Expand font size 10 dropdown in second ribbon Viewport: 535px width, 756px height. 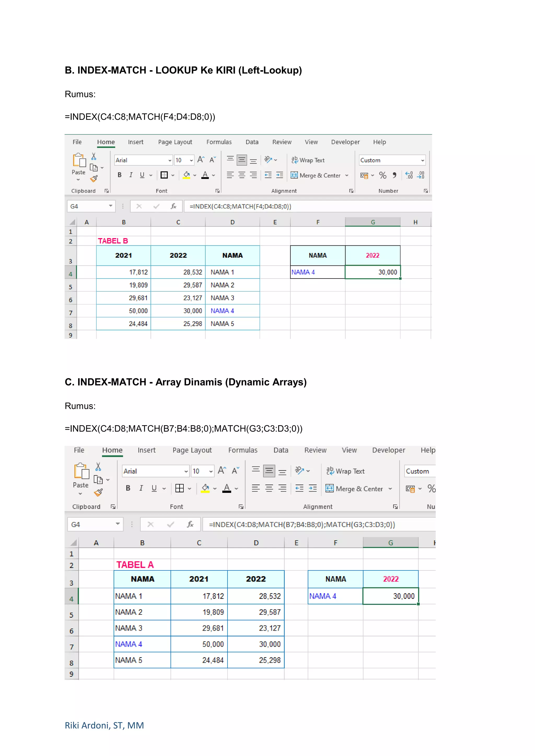tap(211, 471)
